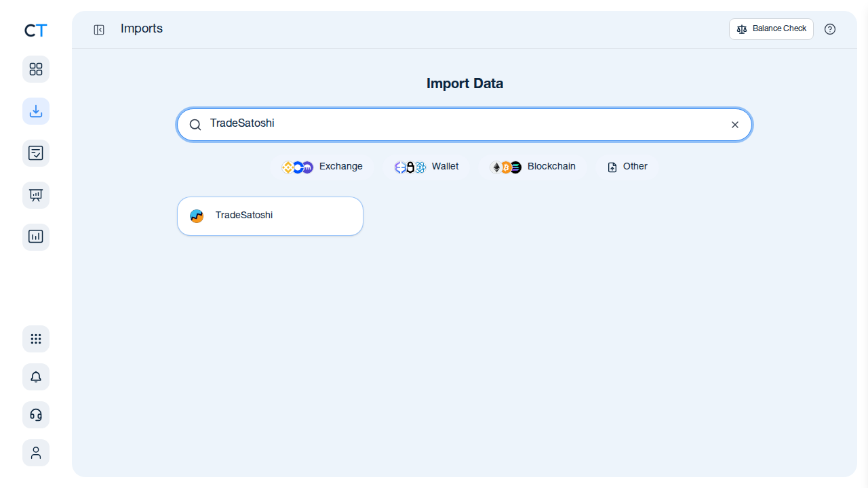The height and width of the screenshot is (488, 868).
Task: Filter by Wallet category
Action: pyautogui.click(x=427, y=167)
